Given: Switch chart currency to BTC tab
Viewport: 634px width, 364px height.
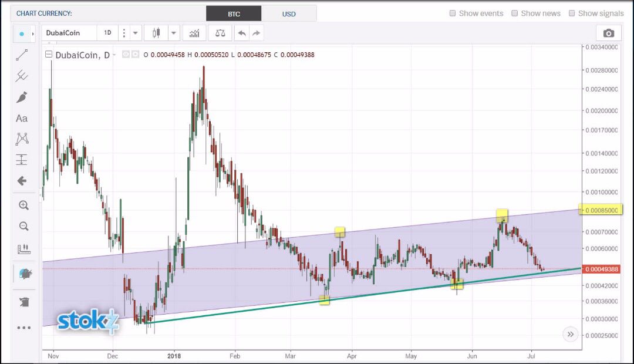Looking at the screenshot, I should tap(234, 14).
